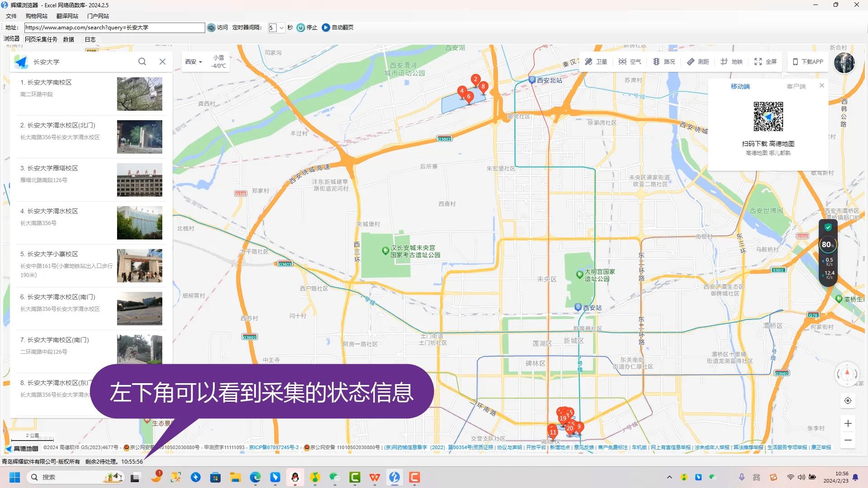Open the user avatar profile

844,62
